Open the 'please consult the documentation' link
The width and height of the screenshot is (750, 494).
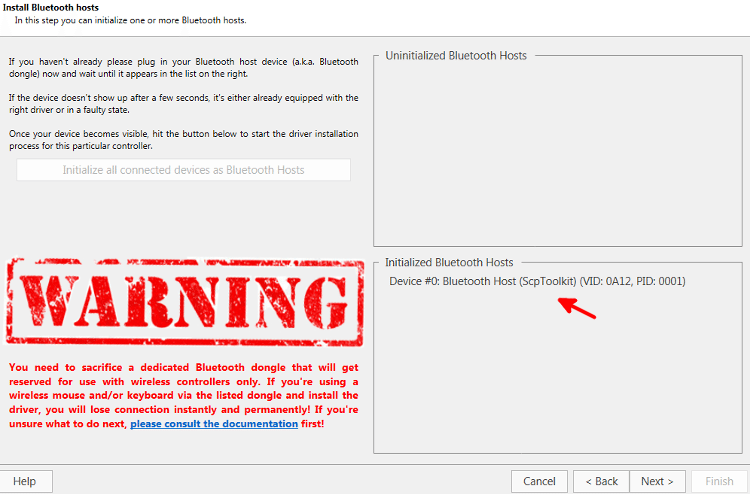[x=214, y=424]
